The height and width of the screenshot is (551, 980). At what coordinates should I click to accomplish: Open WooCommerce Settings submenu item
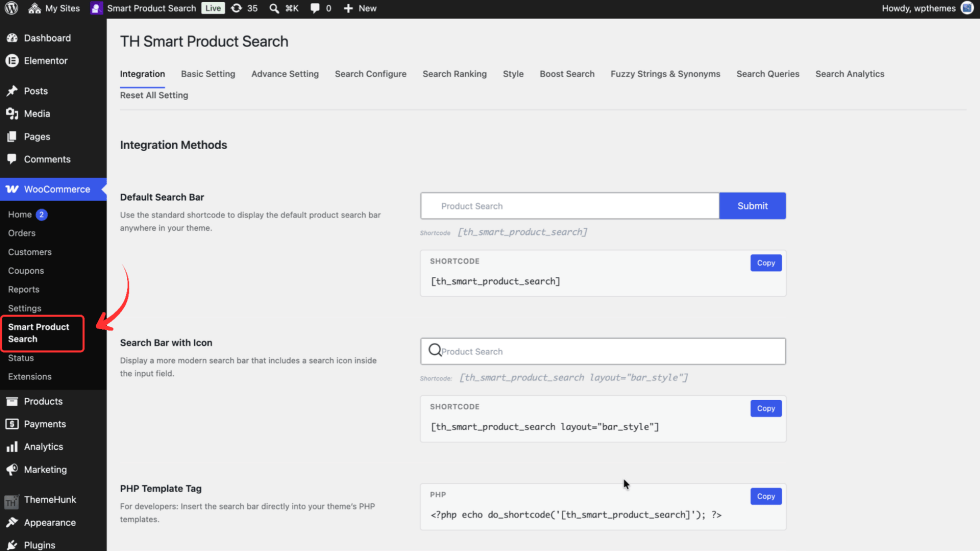point(24,308)
